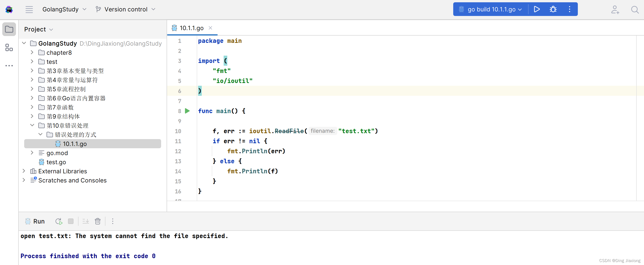Click the Code With Me user icon

tap(615, 10)
